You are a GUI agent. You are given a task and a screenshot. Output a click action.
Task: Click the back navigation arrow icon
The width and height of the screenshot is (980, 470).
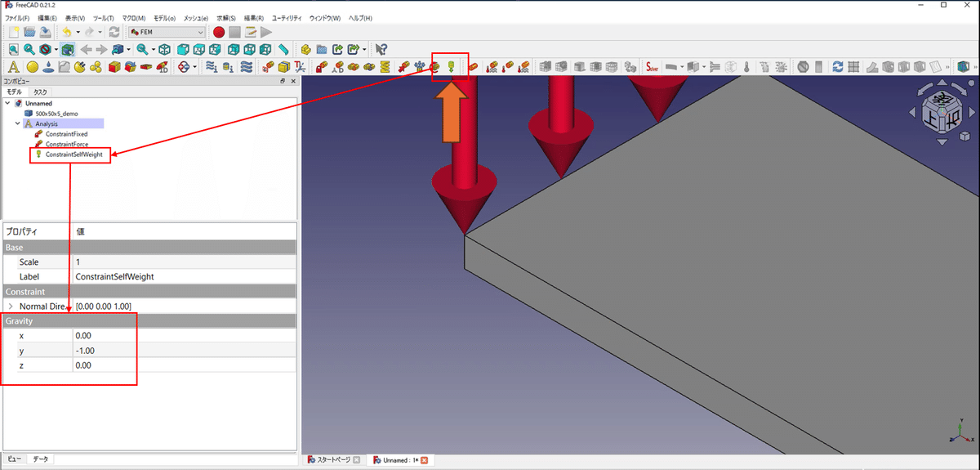86,50
